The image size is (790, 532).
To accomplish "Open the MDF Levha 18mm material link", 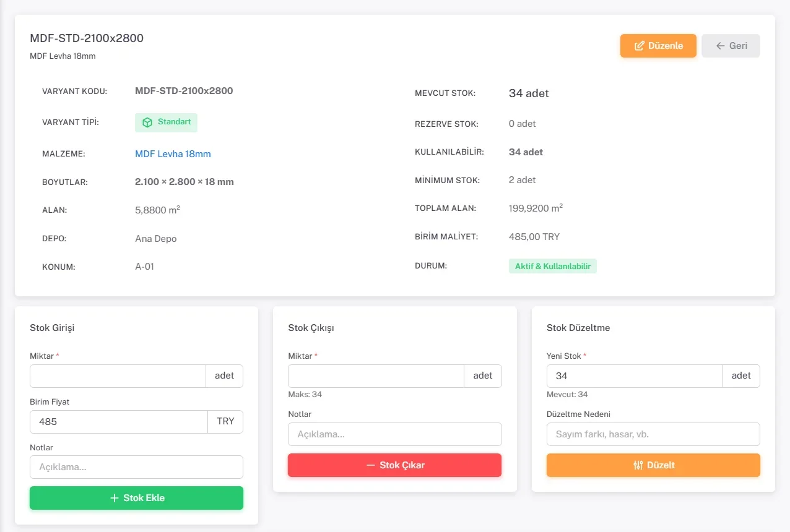I will [173, 154].
